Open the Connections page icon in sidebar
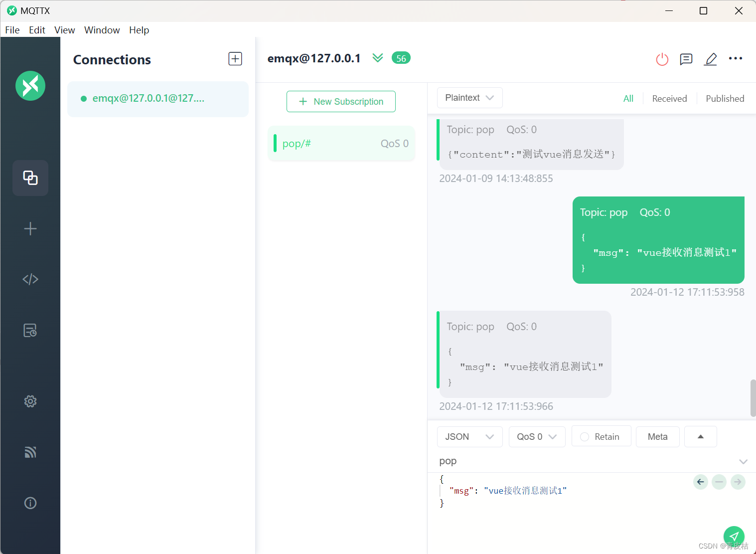 pyautogui.click(x=30, y=178)
